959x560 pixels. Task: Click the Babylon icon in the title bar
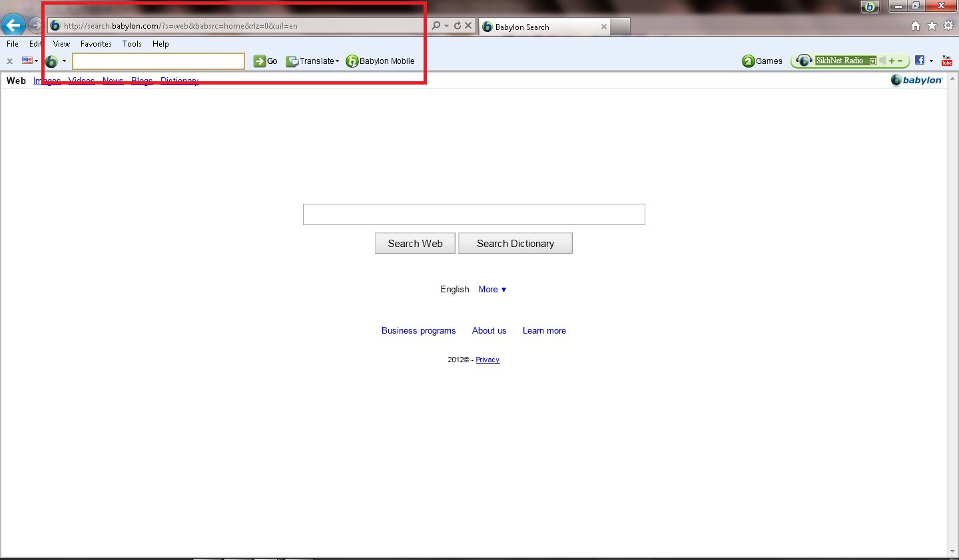pyautogui.click(x=870, y=7)
